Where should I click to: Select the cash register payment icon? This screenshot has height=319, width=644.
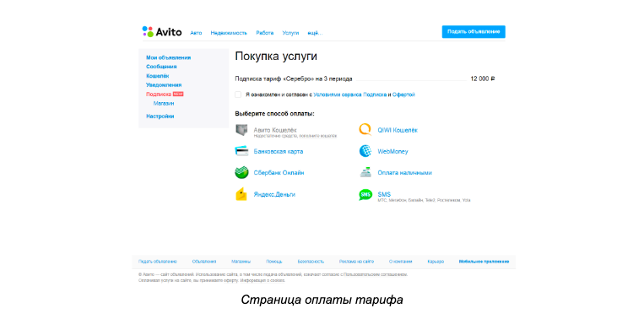(365, 172)
